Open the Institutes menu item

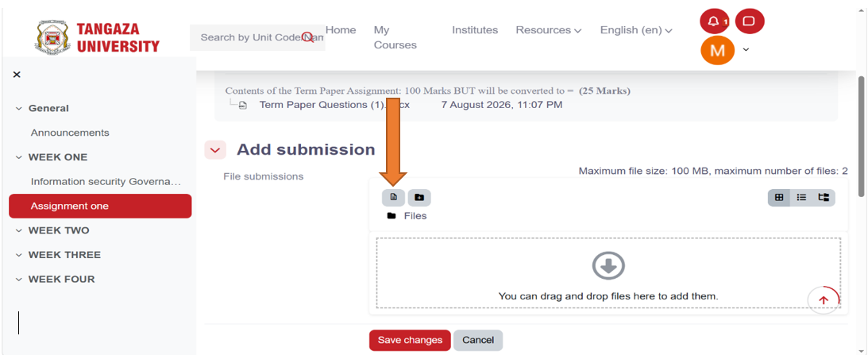click(475, 30)
